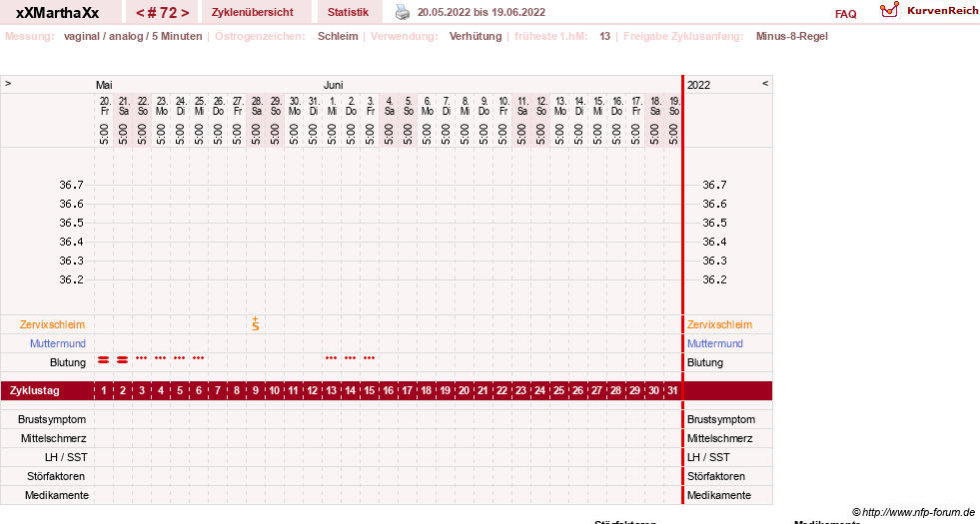Click date header 20. Fr
The image size is (980, 524).
[x=104, y=106]
